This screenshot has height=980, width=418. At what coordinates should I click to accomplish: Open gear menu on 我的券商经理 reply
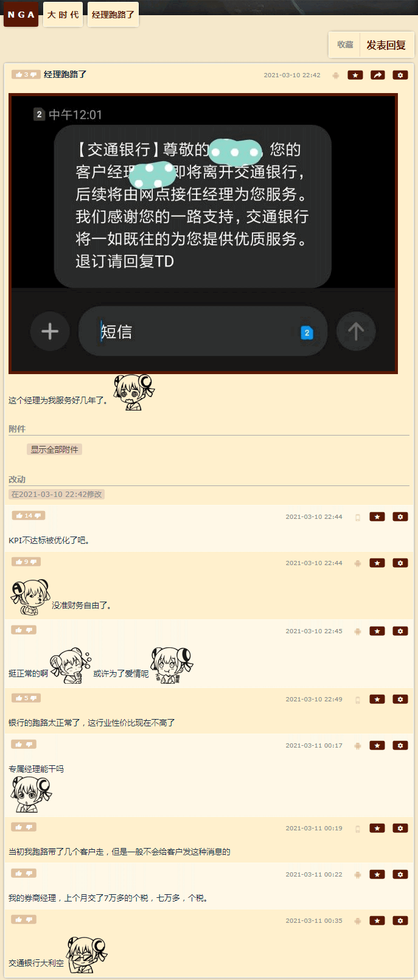click(400, 874)
